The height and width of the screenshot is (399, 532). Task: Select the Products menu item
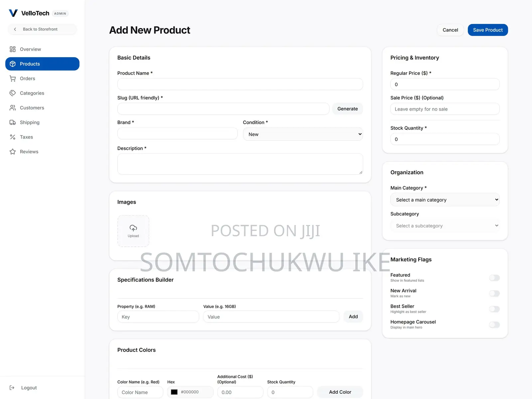(42, 64)
